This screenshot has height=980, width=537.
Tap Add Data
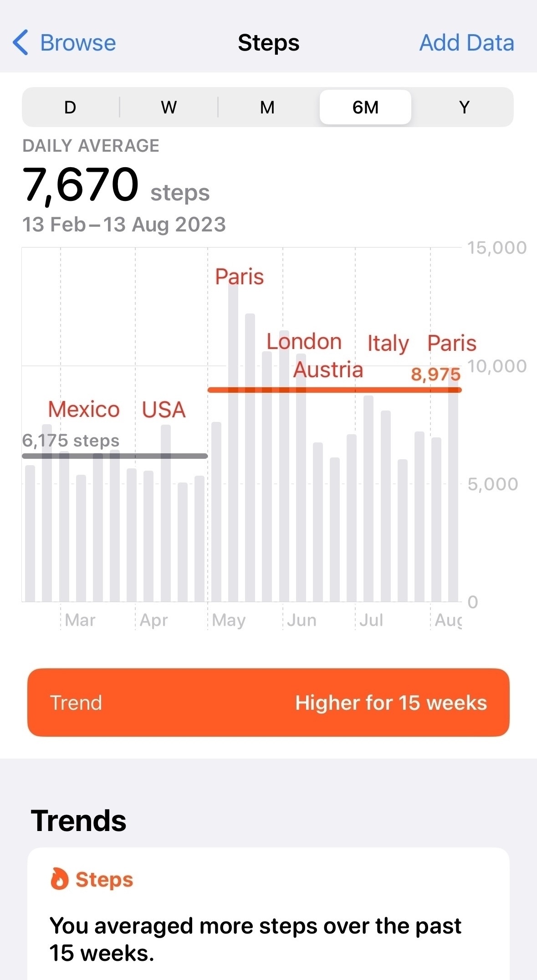[466, 43]
